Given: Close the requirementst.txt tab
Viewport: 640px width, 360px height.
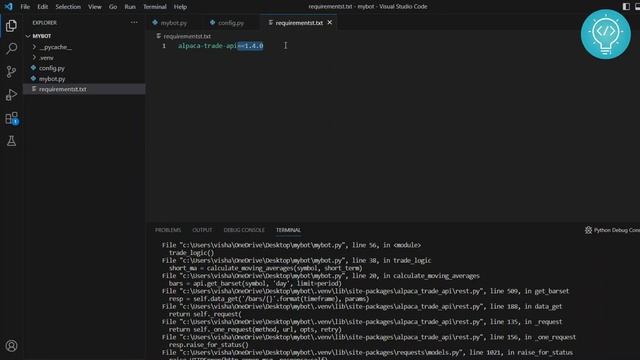Looking at the screenshot, I should 330,22.
